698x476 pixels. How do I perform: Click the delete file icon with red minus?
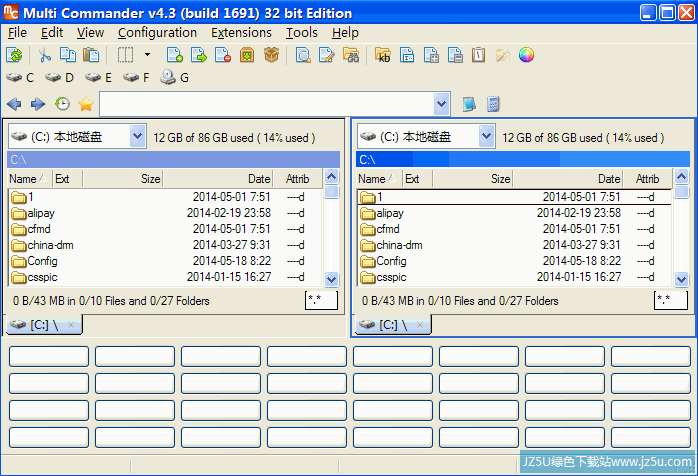click(x=223, y=55)
